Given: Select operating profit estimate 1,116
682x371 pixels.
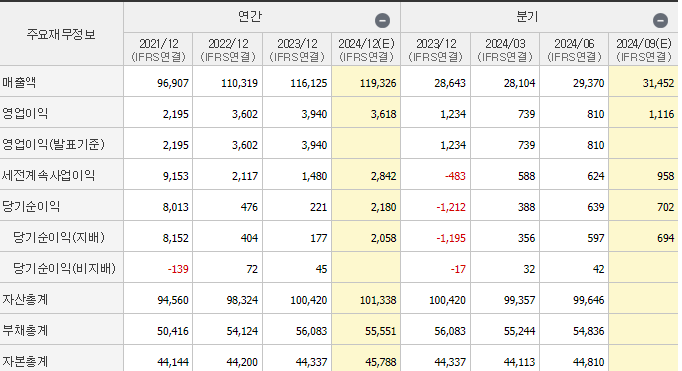Looking at the screenshot, I should coord(662,114).
